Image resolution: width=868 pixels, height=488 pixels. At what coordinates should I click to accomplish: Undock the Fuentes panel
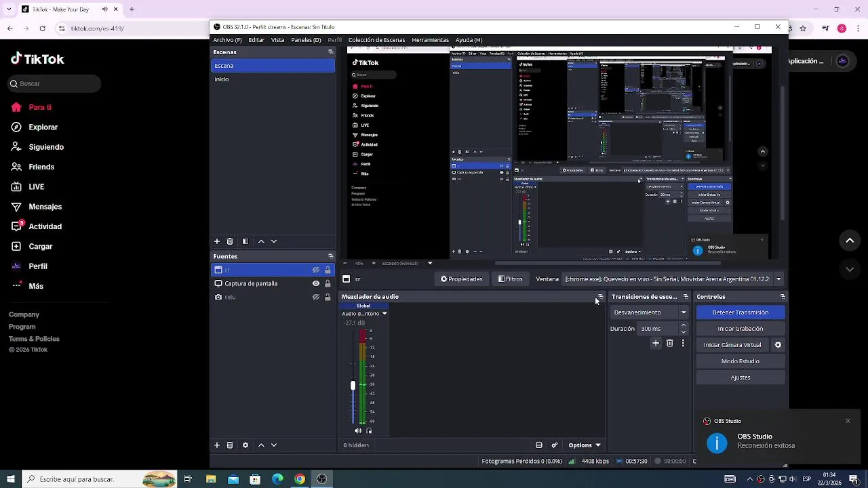coord(331,256)
